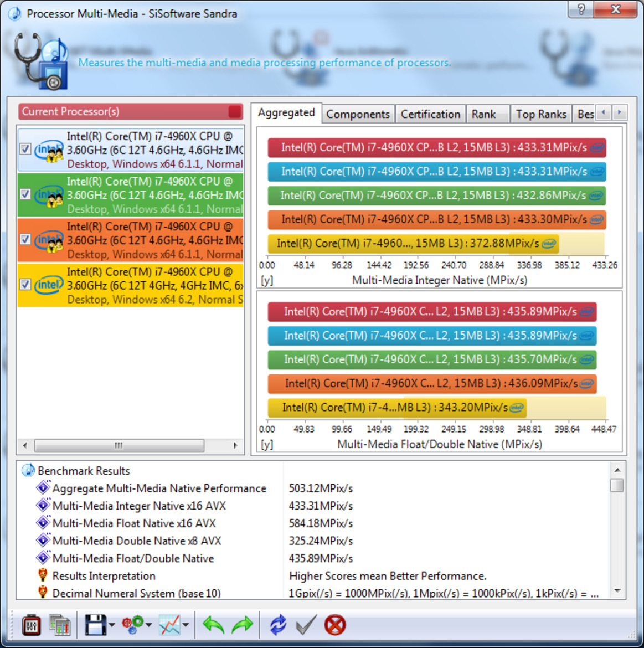644x648 pixels.
Task: Click the results pane scroll up arrow
Action: (617, 470)
